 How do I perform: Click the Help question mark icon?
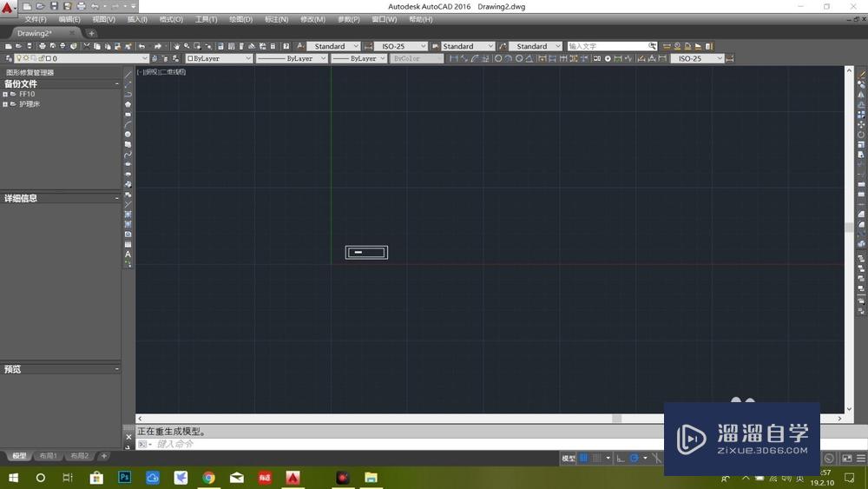coord(286,46)
